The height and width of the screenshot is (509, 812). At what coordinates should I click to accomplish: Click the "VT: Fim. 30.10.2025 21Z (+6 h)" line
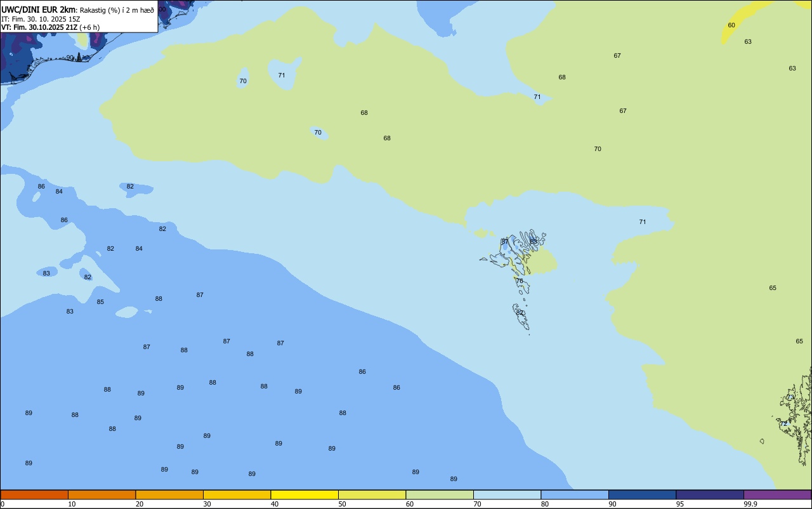click(50, 27)
